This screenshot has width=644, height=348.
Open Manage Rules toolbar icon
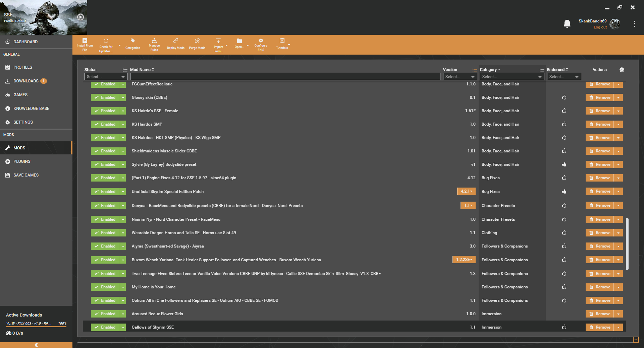pyautogui.click(x=154, y=41)
